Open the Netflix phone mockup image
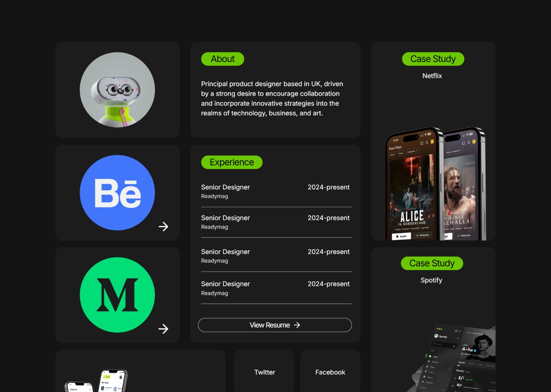Viewport: 551px width, 392px height. tap(435, 184)
